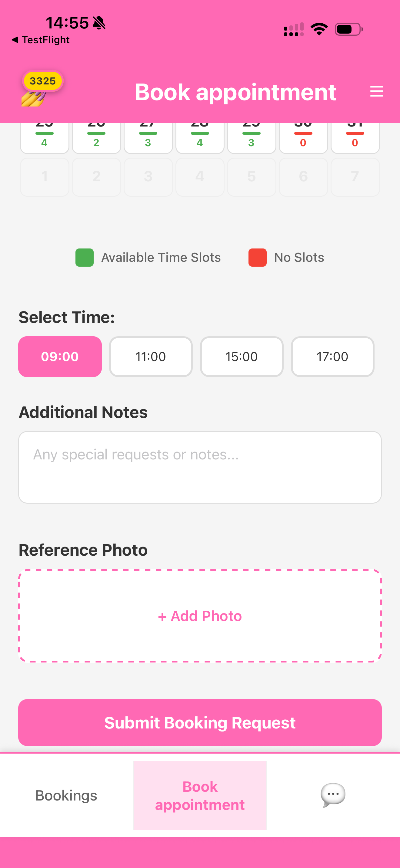
Task: Open the Book appointment tab
Action: pyautogui.click(x=200, y=795)
